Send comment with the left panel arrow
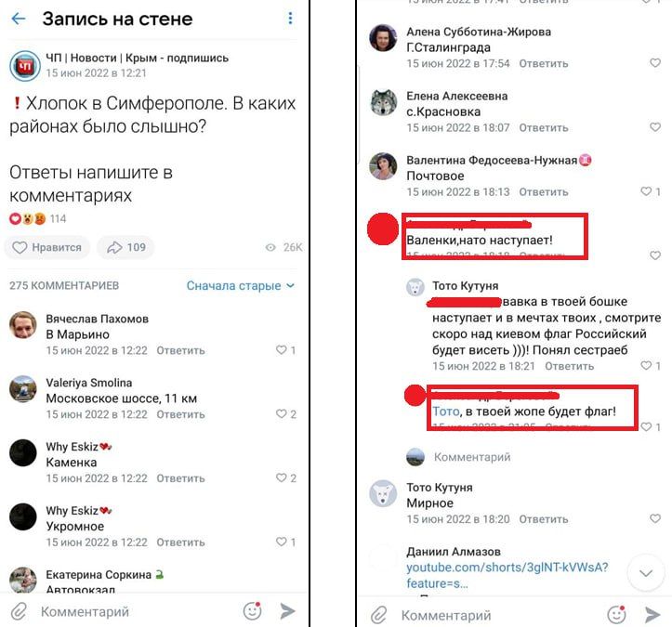 [288, 611]
